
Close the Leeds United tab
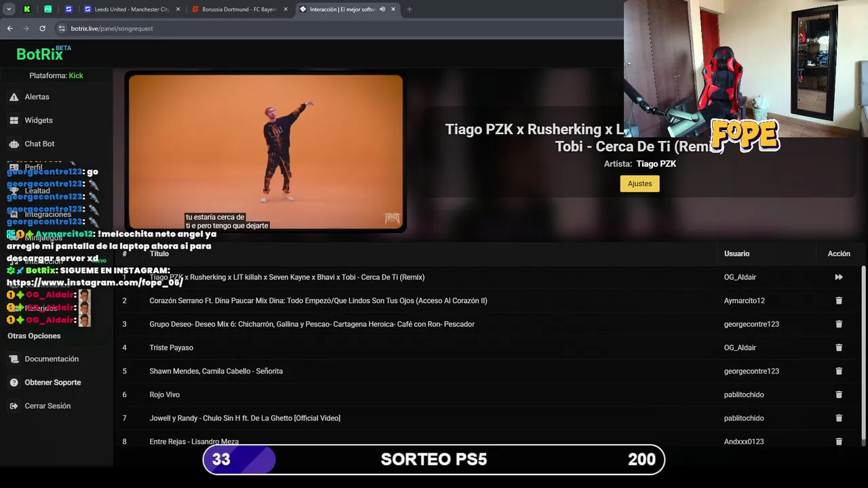tap(178, 9)
